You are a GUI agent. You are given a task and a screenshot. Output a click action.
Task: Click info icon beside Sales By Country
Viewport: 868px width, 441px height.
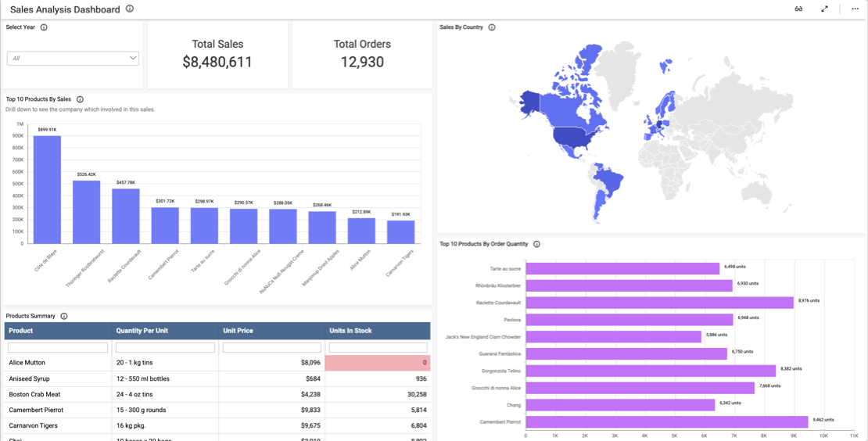coord(492,27)
